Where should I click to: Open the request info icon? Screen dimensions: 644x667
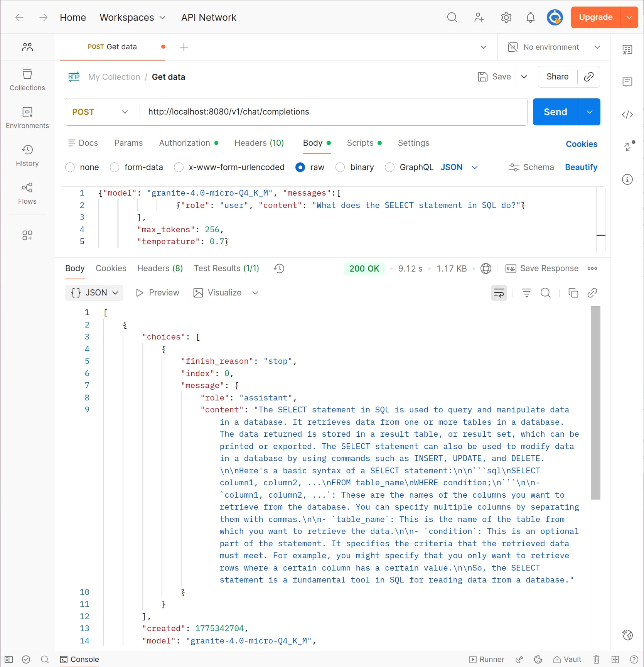[x=627, y=179]
